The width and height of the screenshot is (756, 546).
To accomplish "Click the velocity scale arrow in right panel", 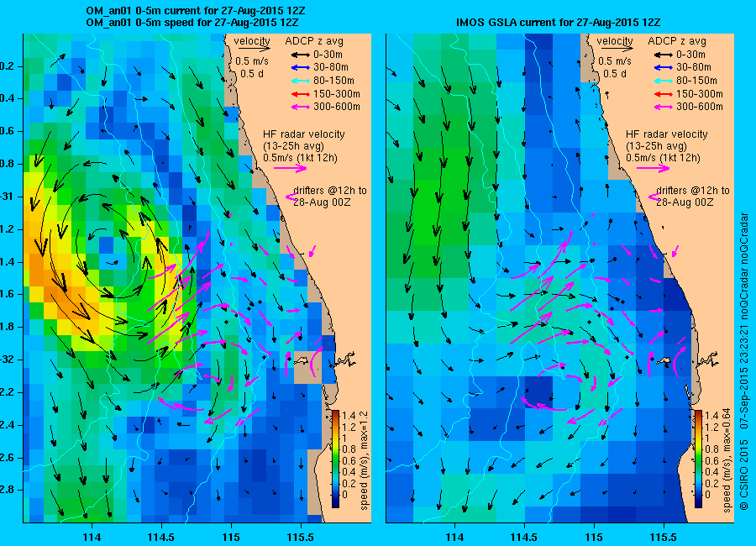I will click(617, 49).
